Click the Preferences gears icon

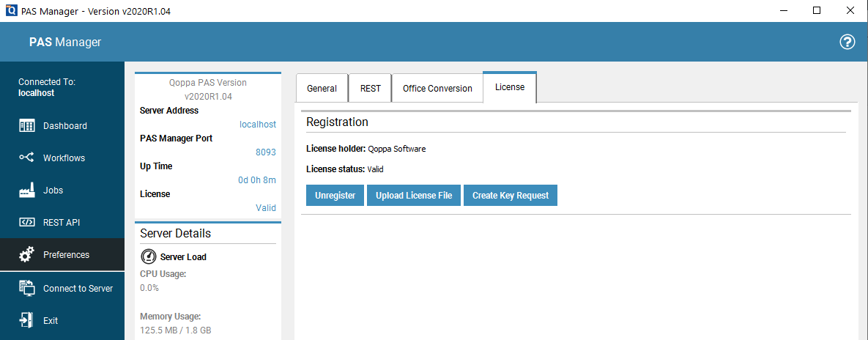tap(26, 255)
